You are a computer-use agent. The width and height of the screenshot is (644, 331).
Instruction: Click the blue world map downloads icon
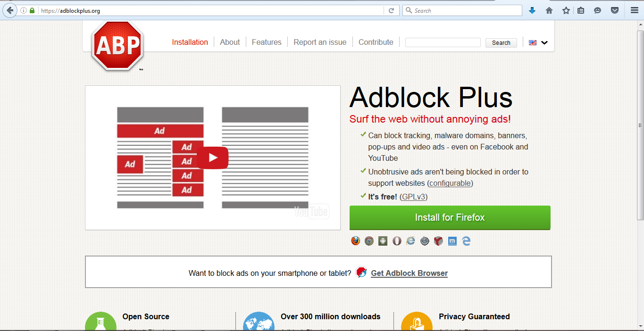pyautogui.click(x=259, y=321)
